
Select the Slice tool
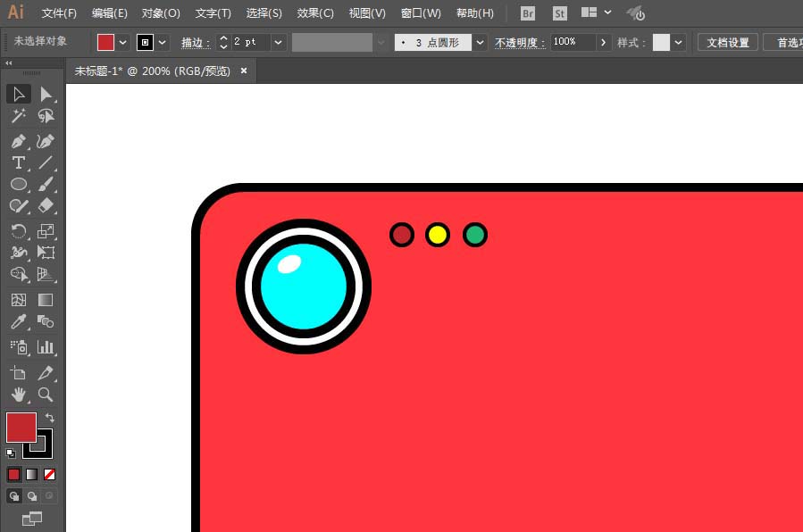pyautogui.click(x=46, y=373)
